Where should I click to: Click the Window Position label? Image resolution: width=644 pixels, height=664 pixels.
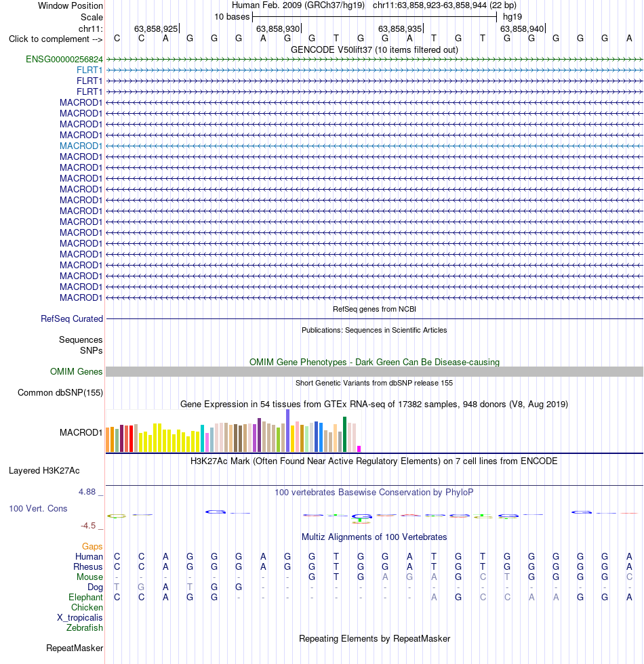pyautogui.click(x=71, y=6)
